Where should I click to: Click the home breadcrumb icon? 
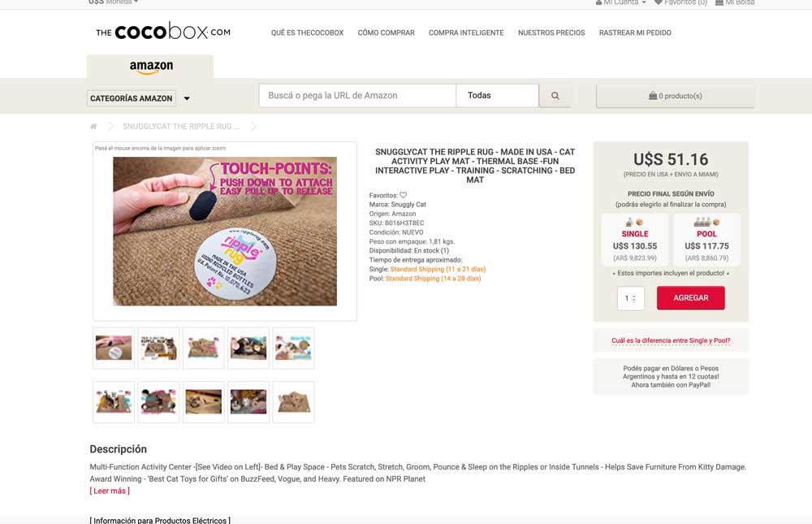(x=93, y=126)
